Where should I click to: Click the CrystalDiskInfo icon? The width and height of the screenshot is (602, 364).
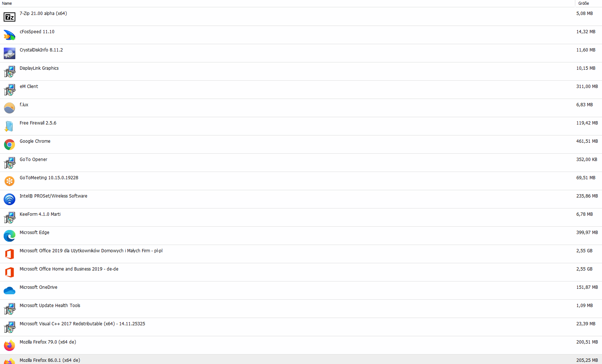[x=10, y=53]
